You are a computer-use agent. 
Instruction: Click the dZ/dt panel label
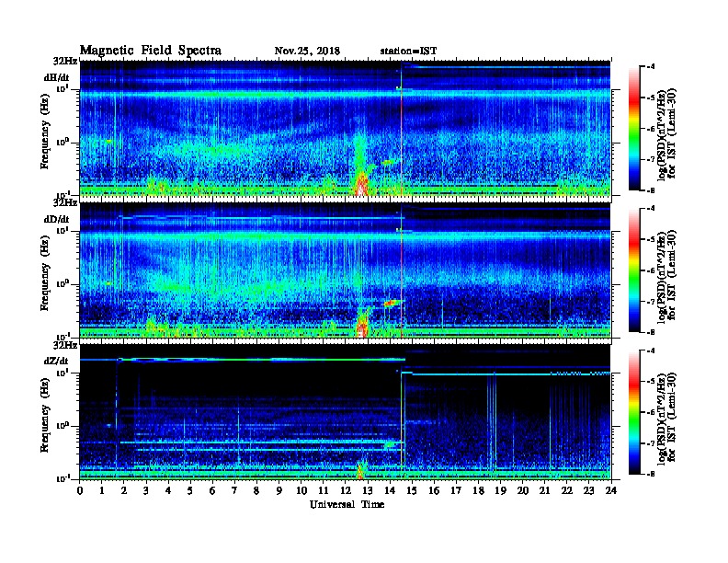pos(56,361)
